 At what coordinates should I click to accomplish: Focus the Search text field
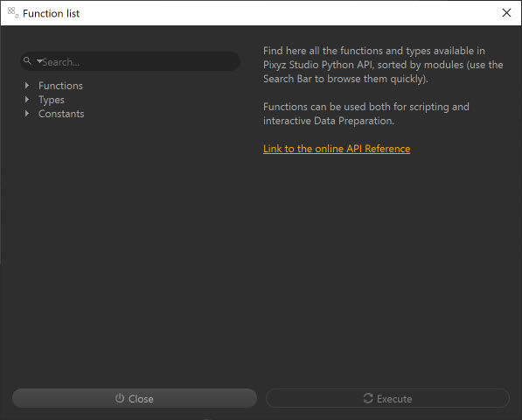129,61
